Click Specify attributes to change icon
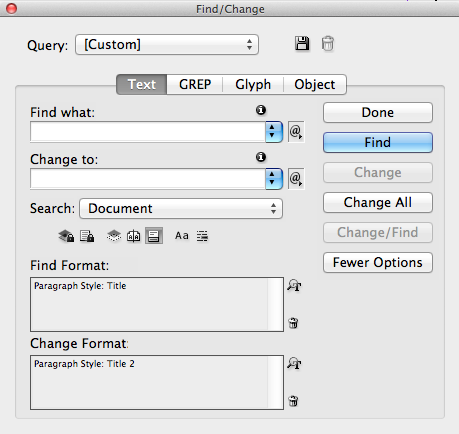This screenshot has height=434, width=459. [294, 363]
